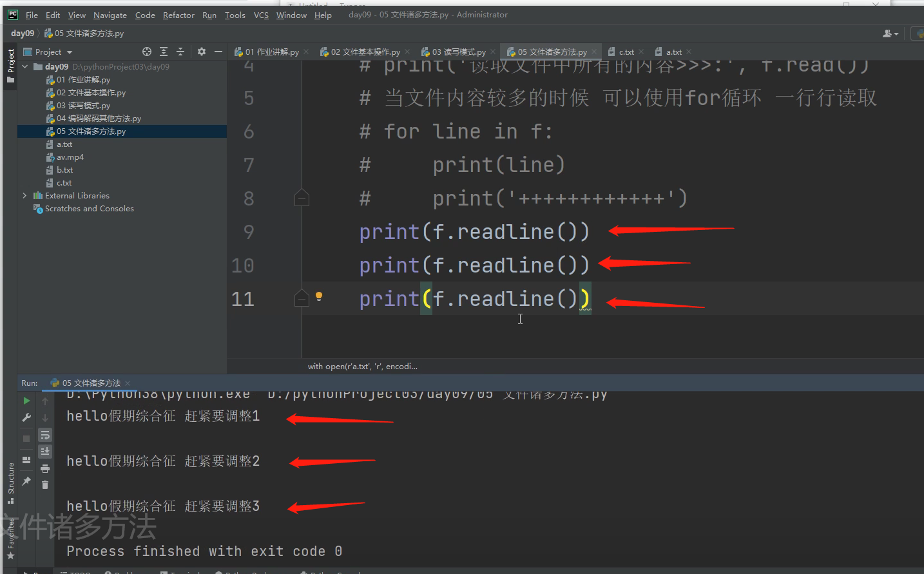This screenshot has width=924, height=574.
Task: Restore the Run panel layout
Action: (x=26, y=460)
